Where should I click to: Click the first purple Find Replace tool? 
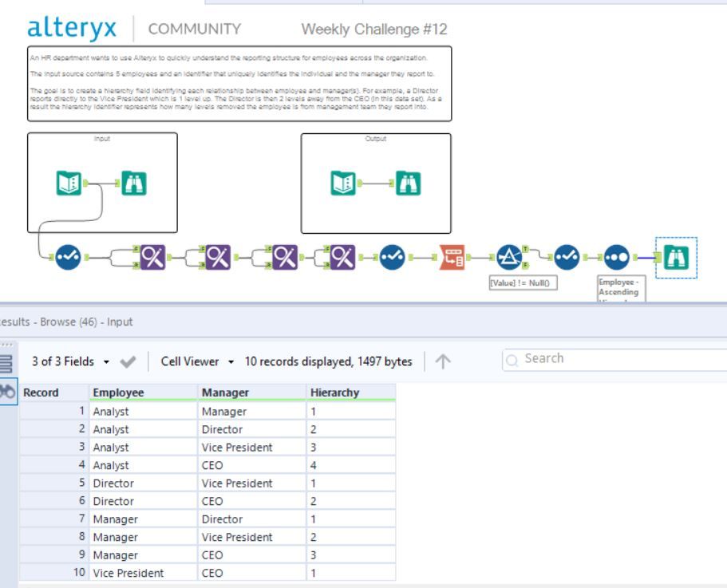(x=153, y=257)
